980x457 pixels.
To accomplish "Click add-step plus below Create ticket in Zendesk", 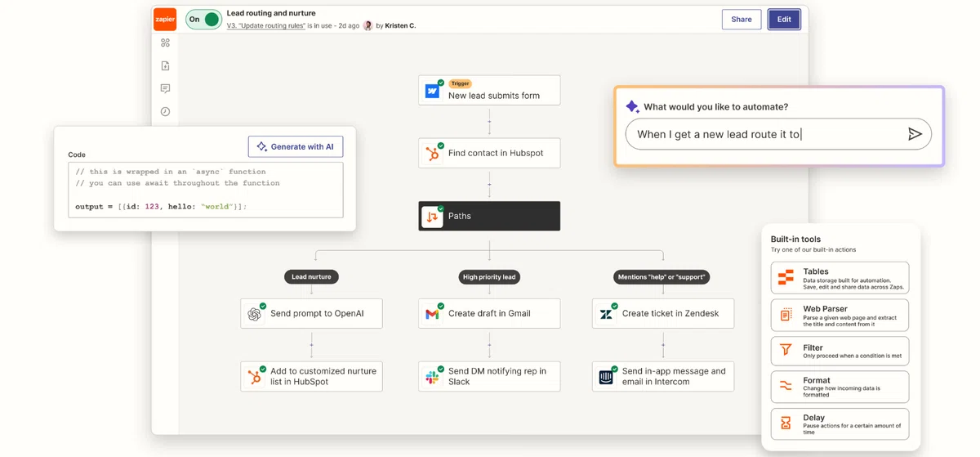I will 662,345.
